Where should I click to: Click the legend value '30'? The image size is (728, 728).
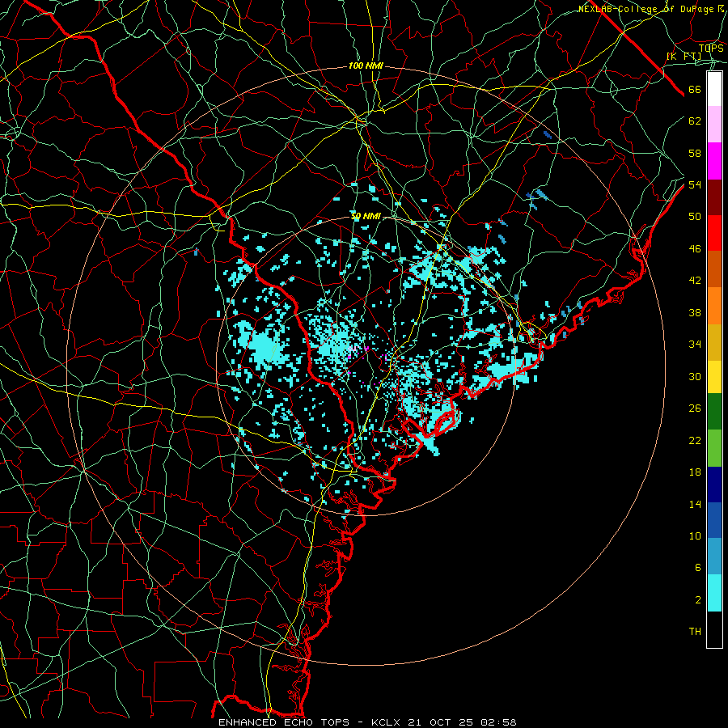695,376
